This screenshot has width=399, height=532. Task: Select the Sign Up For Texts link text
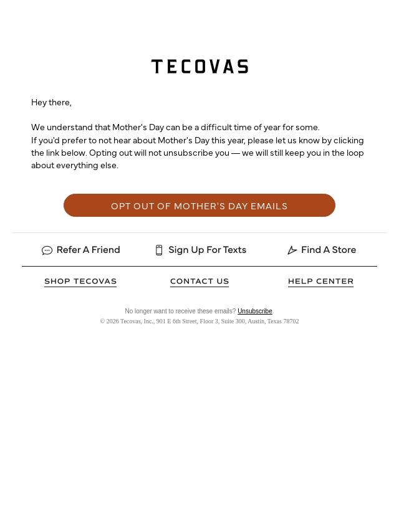pos(207,250)
